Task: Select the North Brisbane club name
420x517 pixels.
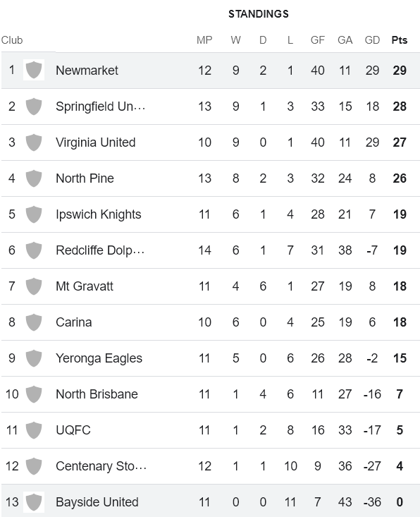Action: [97, 394]
